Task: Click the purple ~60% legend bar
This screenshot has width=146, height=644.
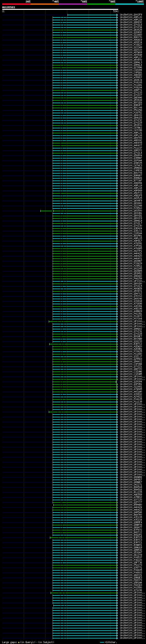Action: click(73, 4)
